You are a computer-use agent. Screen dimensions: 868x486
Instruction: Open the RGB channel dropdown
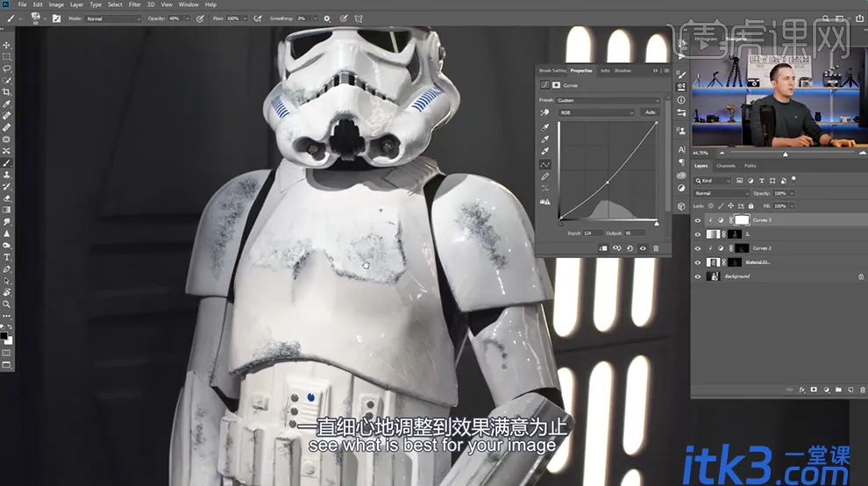(x=596, y=112)
